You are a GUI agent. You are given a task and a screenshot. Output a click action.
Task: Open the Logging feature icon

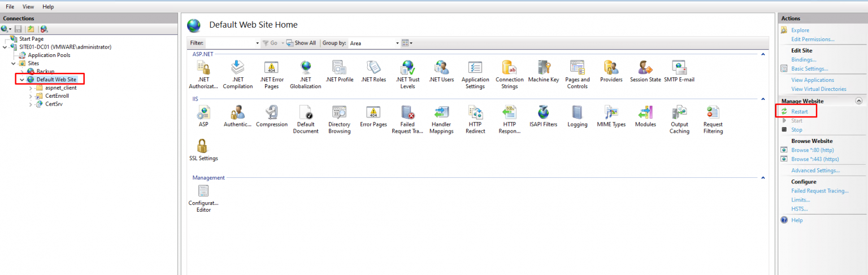(x=577, y=112)
